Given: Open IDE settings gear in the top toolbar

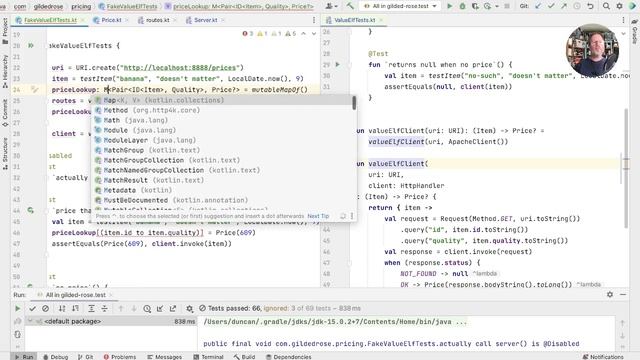Looking at the screenshot, I should [x=619, y=6].
